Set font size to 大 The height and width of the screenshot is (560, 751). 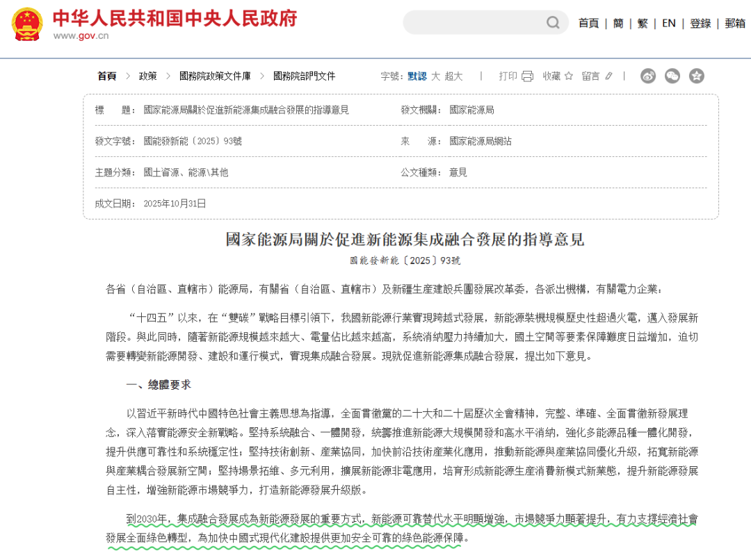(x=435, y=76)
